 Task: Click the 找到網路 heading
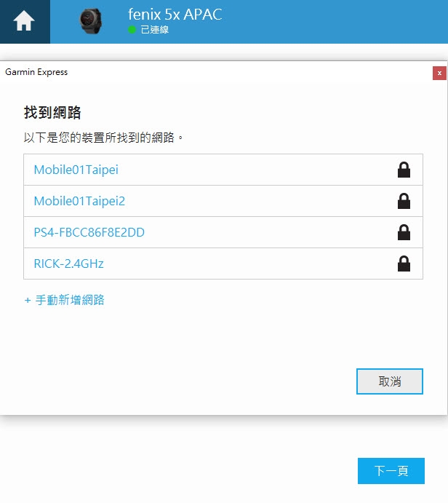tap(52, 113)
